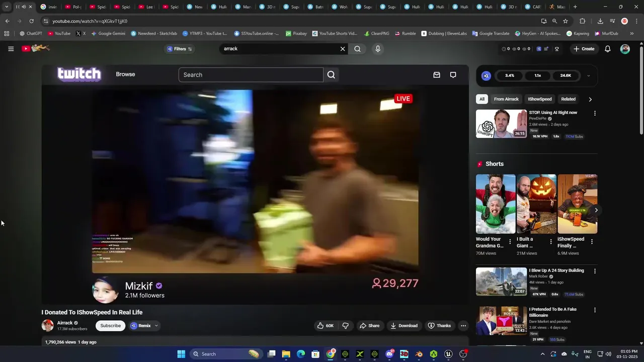This screenshot has height=362, width=644.
Task: Open Windows Start menu
Action: [x=181, y=354]
